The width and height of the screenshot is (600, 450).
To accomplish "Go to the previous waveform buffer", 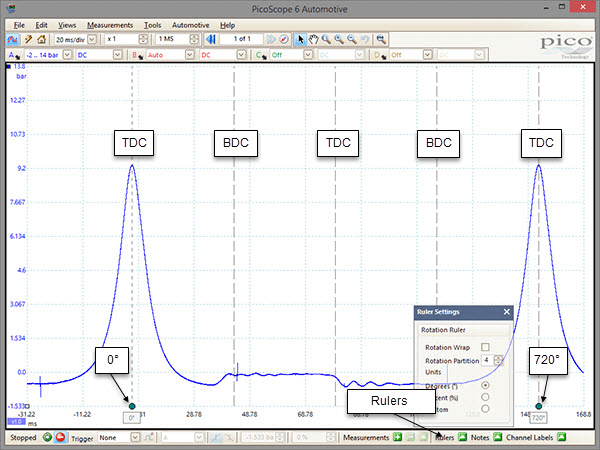I will 211,39.
